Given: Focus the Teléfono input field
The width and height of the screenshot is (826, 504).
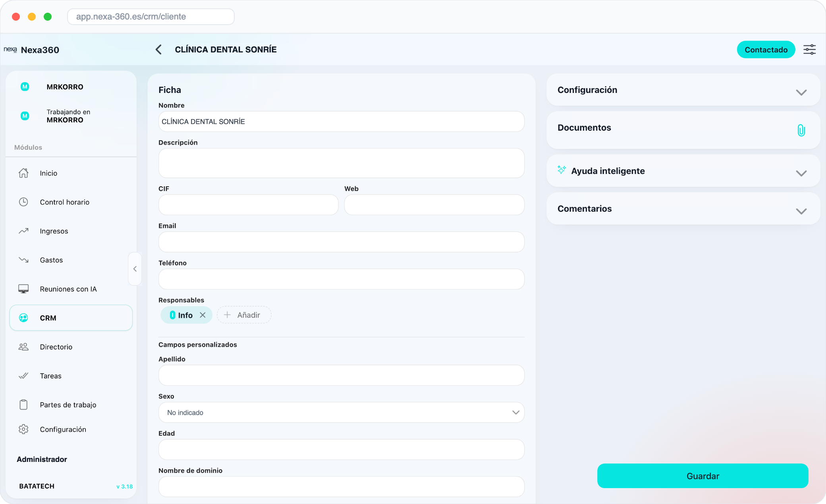Looking at the screenshot, I should pyautogui.click(x=341, y=279).
